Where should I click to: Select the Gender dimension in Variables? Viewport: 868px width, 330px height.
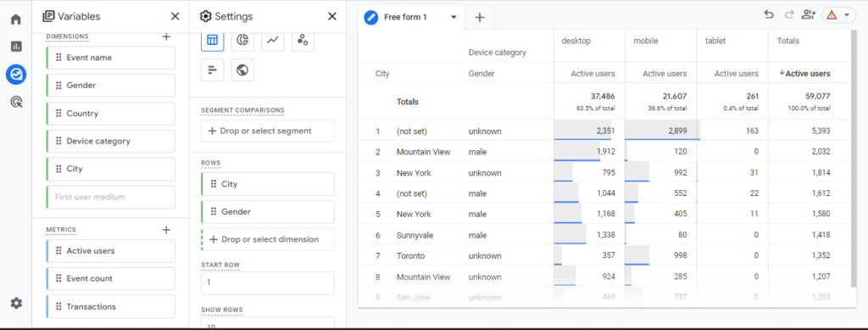(x=111, y=86)
